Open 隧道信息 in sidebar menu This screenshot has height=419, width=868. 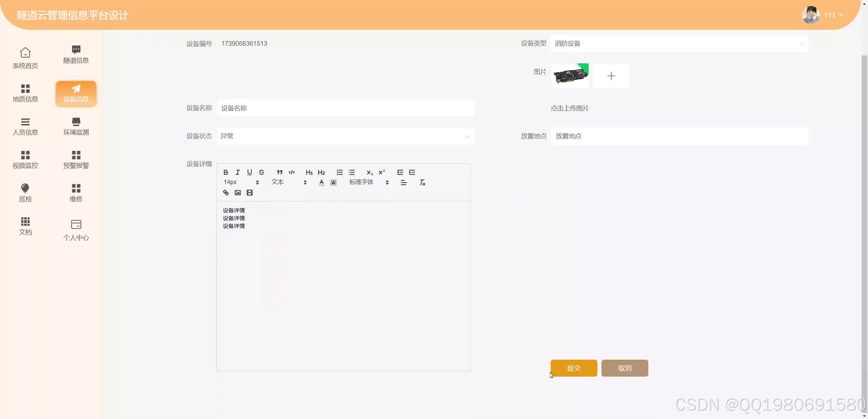76,55
